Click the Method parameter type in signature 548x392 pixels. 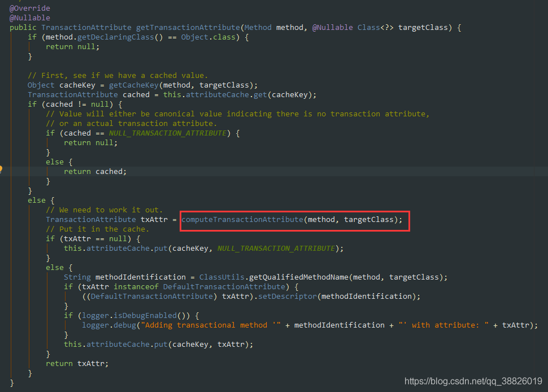pyautogui.click(x=258, y=28)
